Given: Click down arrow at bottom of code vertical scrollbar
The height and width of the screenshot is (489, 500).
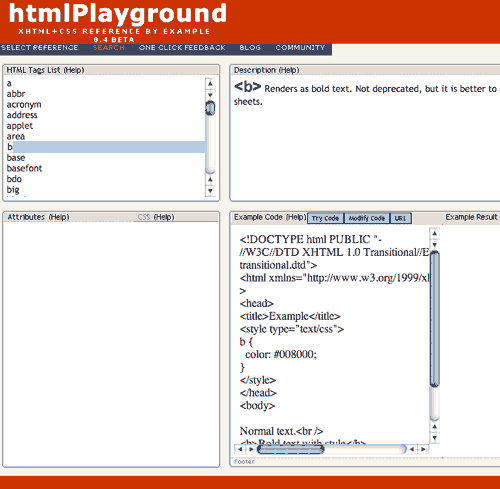Looking at the screenshot, I should coord(434,438).
